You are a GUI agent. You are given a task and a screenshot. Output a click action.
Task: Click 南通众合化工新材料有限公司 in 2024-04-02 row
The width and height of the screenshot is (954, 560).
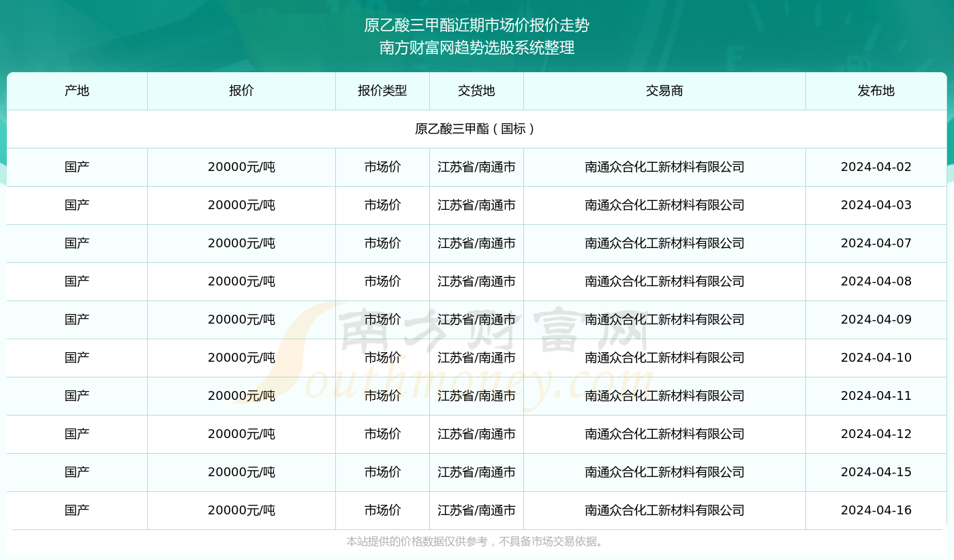pos(664,167)
